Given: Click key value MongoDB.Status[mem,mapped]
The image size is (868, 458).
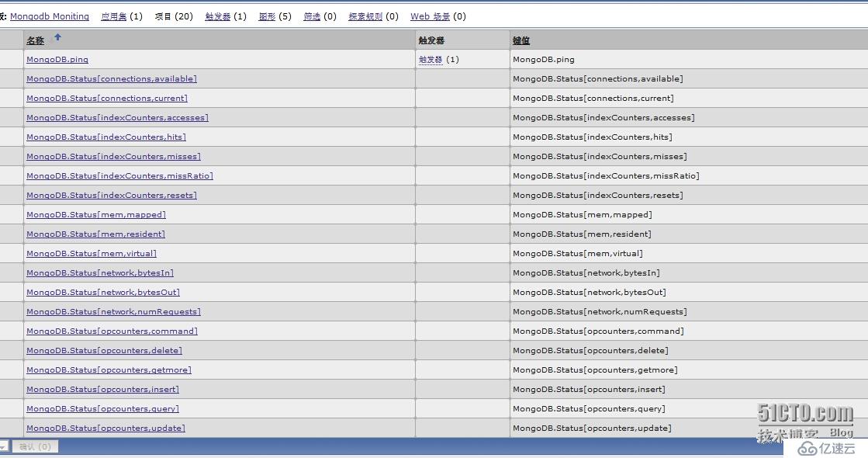Looking at the screenshot, I should [583, 214].
